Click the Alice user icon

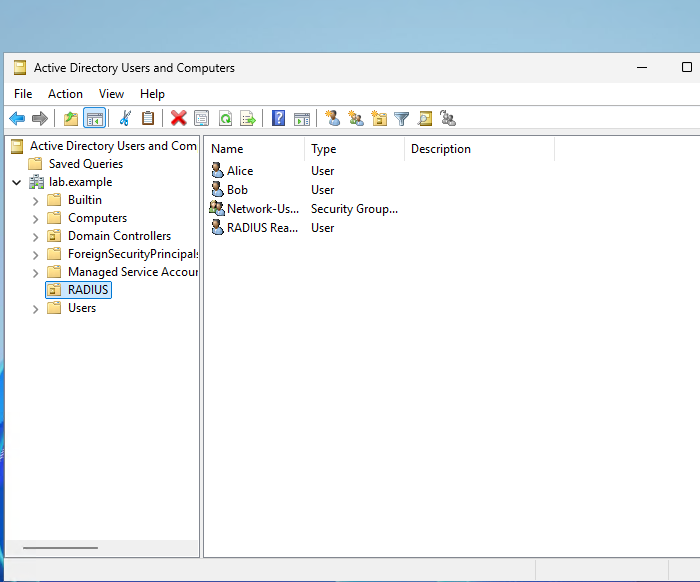(x=217, y=170)
